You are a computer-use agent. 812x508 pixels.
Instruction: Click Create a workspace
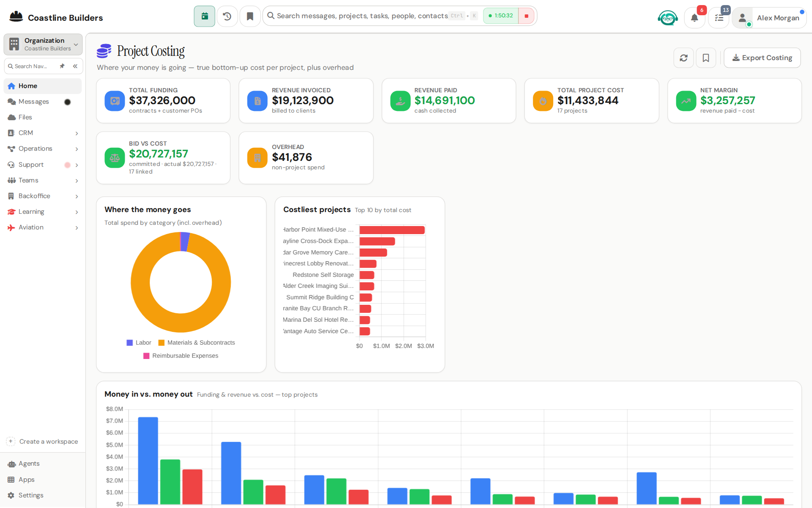click(43, 442)
